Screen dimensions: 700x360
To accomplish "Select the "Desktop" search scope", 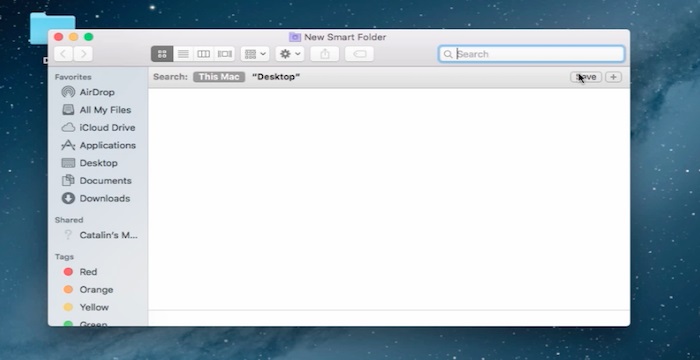I will (x=276, y=77).
